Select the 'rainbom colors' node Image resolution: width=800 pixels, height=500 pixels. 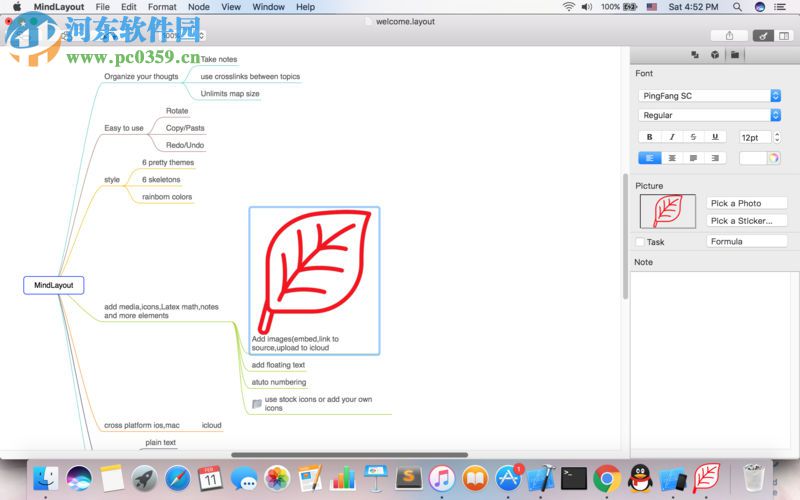(x=167, y=197)
